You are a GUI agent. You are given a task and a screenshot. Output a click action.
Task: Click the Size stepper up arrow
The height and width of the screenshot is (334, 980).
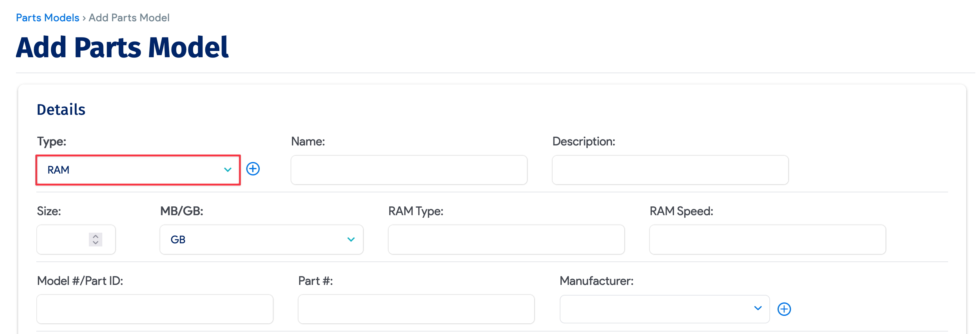pos(95,236)
